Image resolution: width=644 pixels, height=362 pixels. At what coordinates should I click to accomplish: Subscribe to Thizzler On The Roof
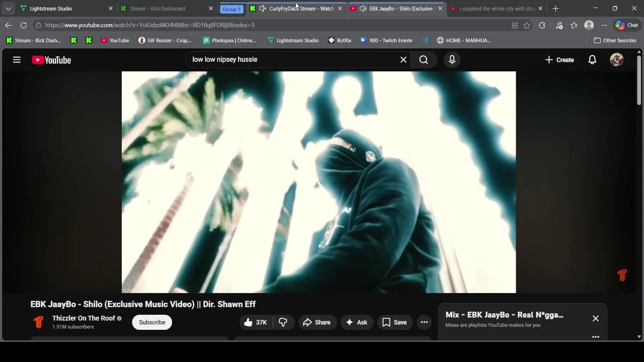(x=152, y=322)
